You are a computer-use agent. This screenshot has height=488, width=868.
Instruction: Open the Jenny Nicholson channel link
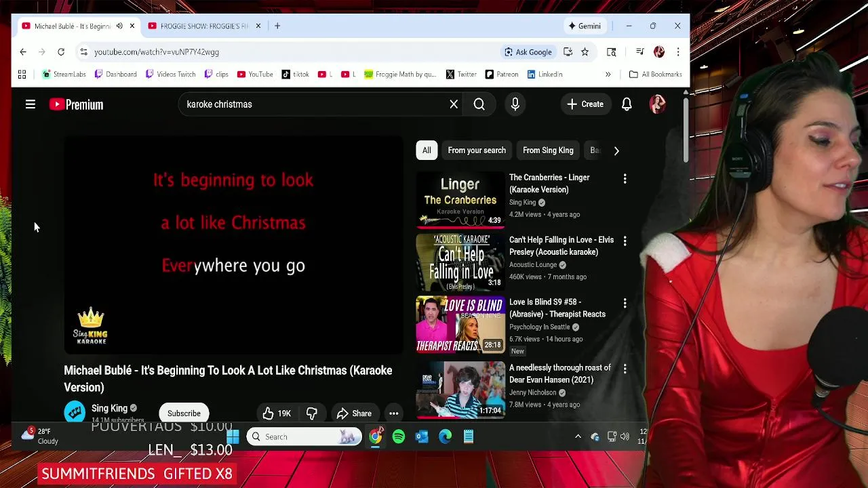(x=533, y=392)
